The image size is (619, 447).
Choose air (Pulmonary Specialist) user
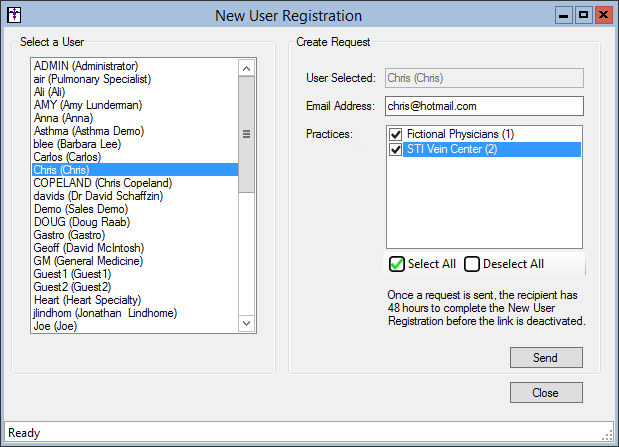pyautogui.click(x=92, y=79)
